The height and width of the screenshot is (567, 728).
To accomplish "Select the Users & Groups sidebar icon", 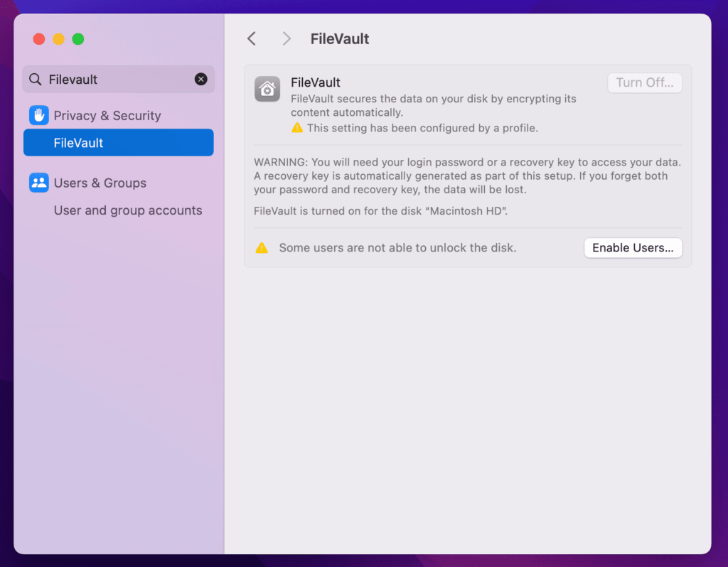I will (x=39, y=183).
